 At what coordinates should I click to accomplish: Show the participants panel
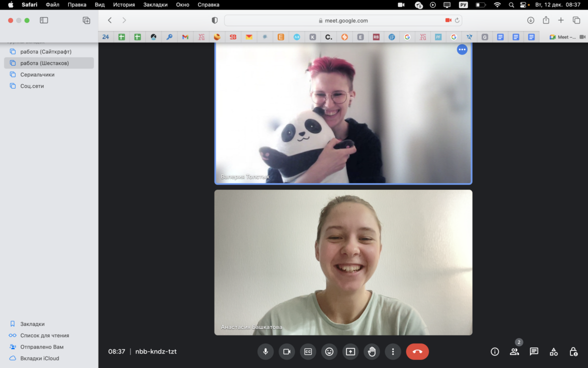pyautogui.click(x=514, y=351)
